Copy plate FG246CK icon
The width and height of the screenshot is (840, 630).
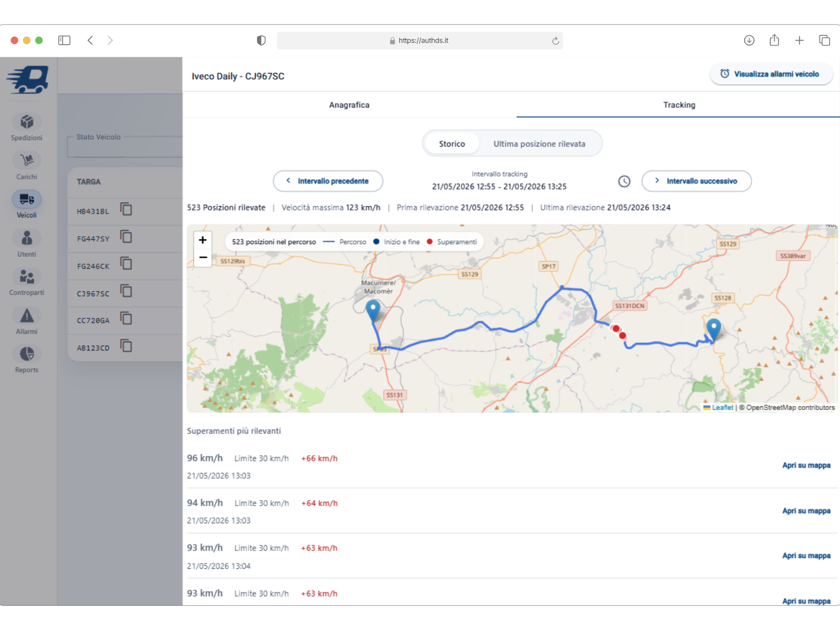point(126,264)
